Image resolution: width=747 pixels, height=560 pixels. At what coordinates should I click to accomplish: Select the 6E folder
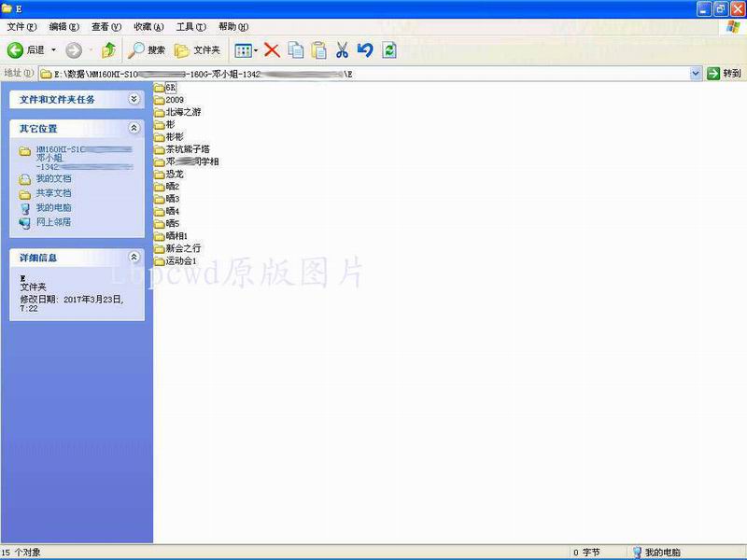pyautogui.click(x=165, y=88)
